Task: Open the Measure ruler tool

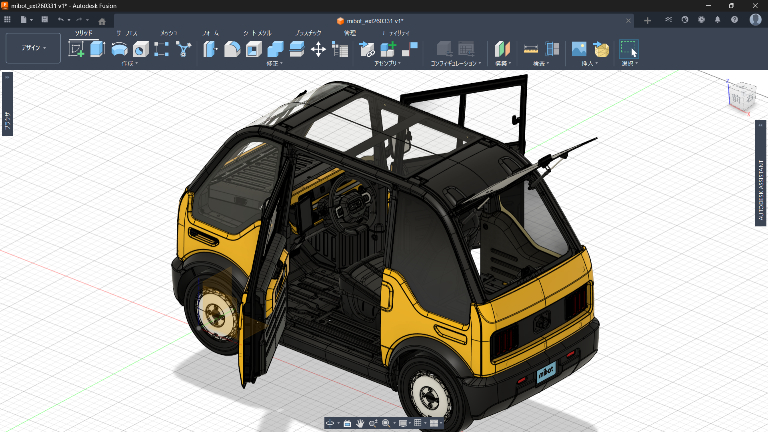Action: (530, 49)
